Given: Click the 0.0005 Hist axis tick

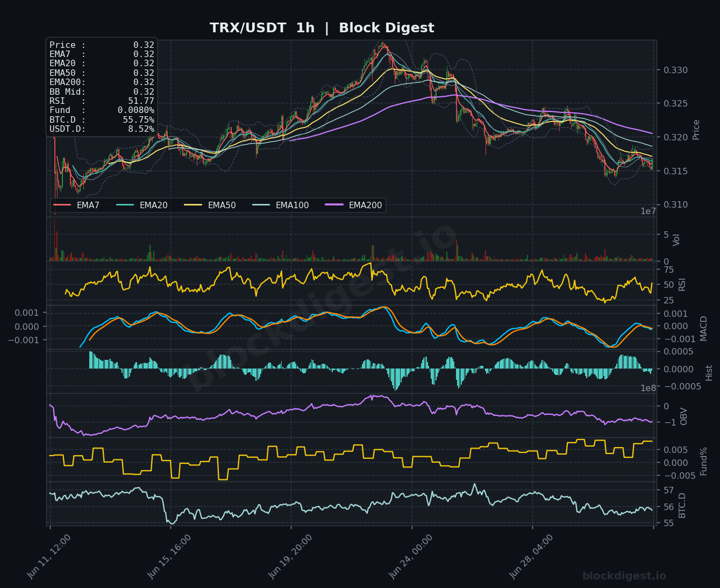Looking at the screenshot, I should coord(680,351).
